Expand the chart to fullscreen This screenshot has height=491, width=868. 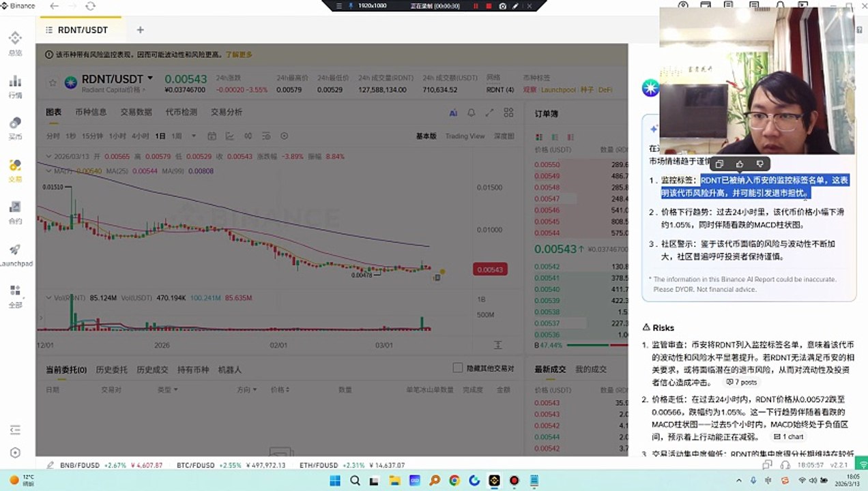click(x=489, y=113)
